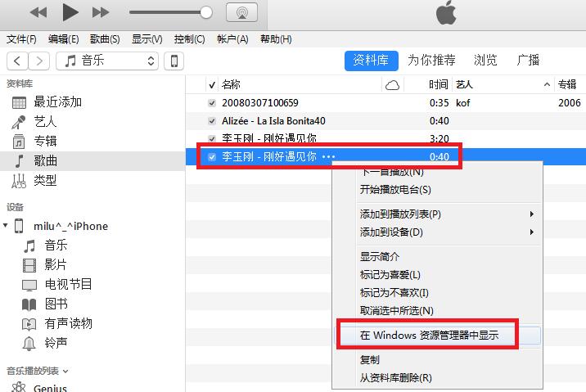Adjust the volume slider knob
The height and width of the screenshot is (392, 586).
coord(206,12)
